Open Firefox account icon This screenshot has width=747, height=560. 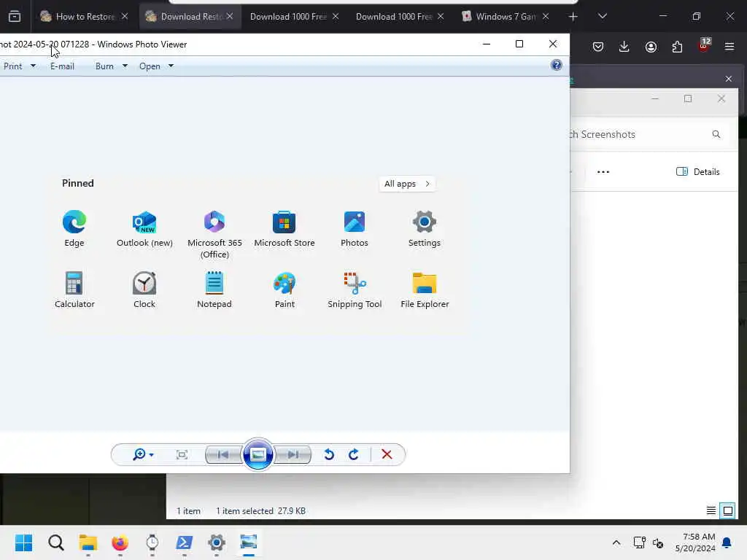[x=651, y=47]
